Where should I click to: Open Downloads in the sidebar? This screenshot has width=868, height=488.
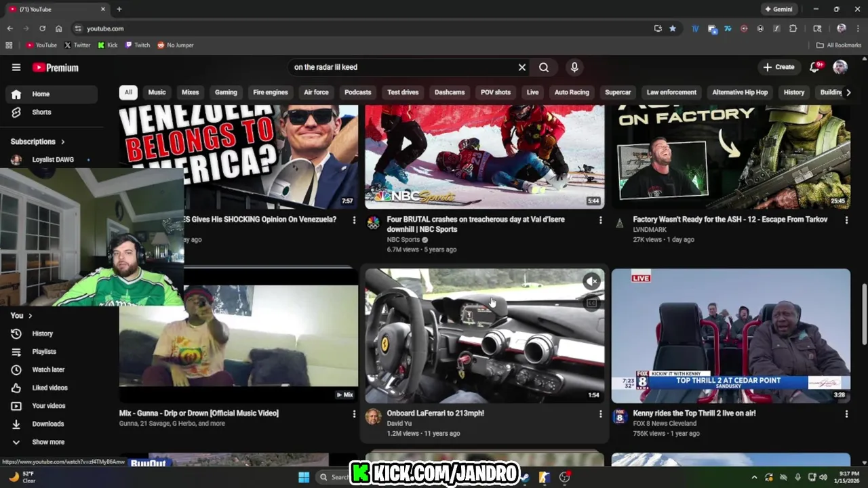coord(52,424)
